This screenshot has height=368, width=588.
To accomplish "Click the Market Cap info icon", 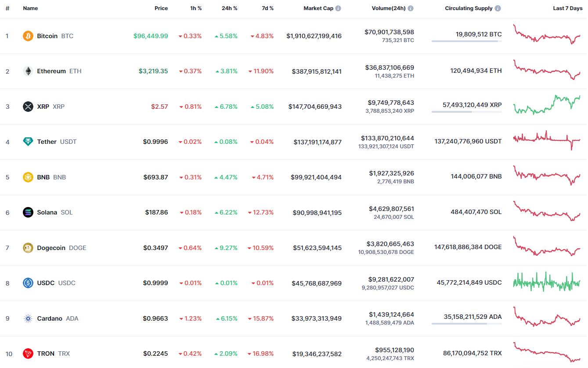I will tap(338, 8).
